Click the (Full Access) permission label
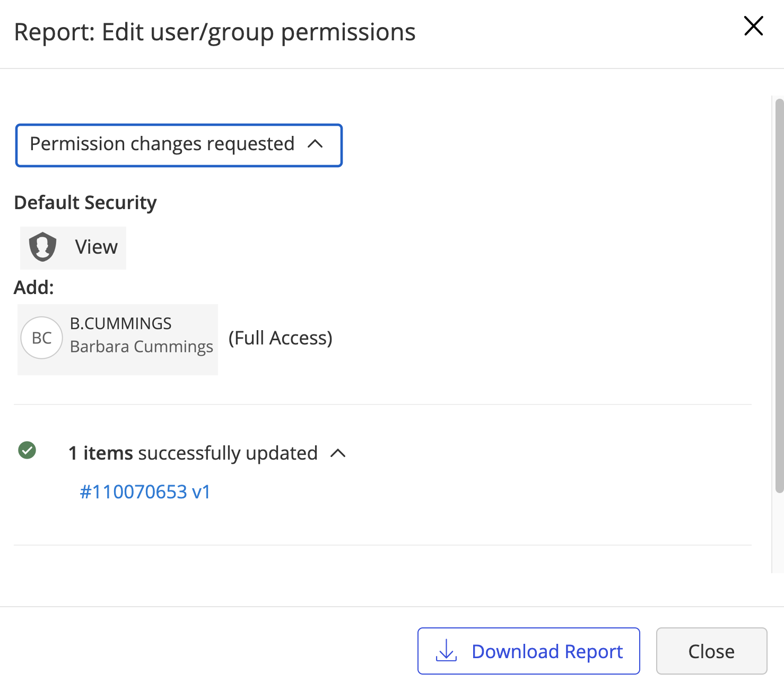784x690 pixels. (280, 338)
